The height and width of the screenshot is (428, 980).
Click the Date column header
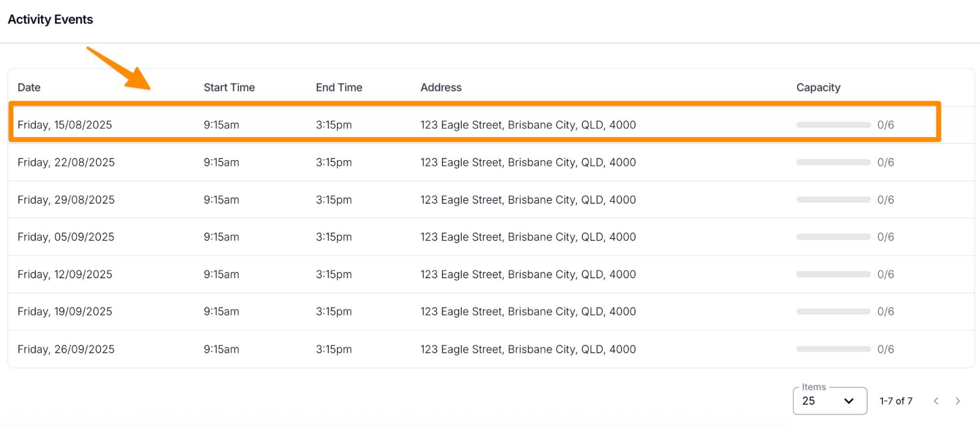coord(29,88)
